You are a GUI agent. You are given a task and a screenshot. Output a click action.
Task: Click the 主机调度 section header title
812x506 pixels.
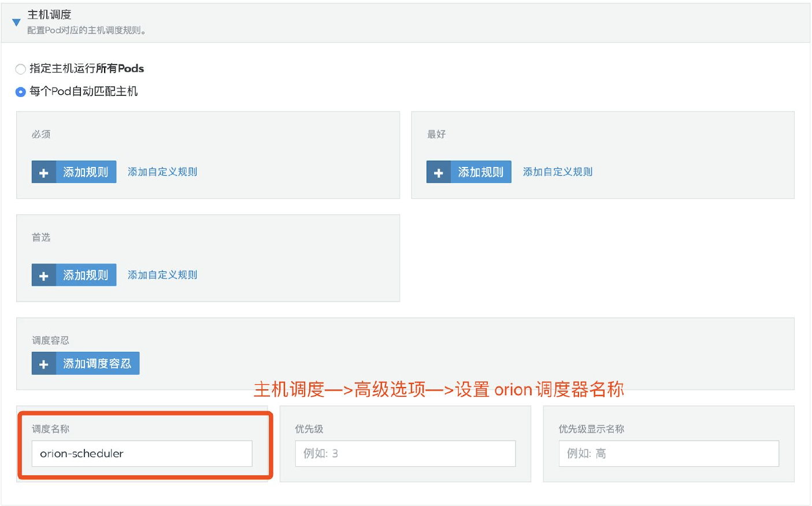(49, 14)
